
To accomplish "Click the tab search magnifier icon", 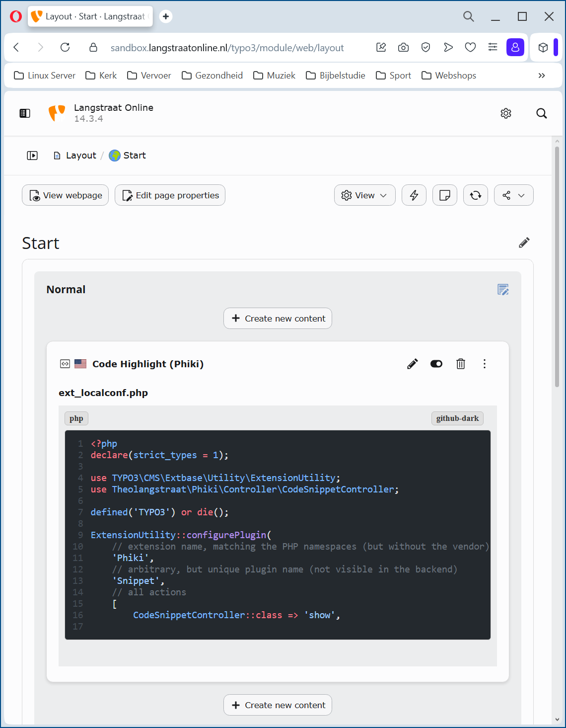I will (468, 16).
